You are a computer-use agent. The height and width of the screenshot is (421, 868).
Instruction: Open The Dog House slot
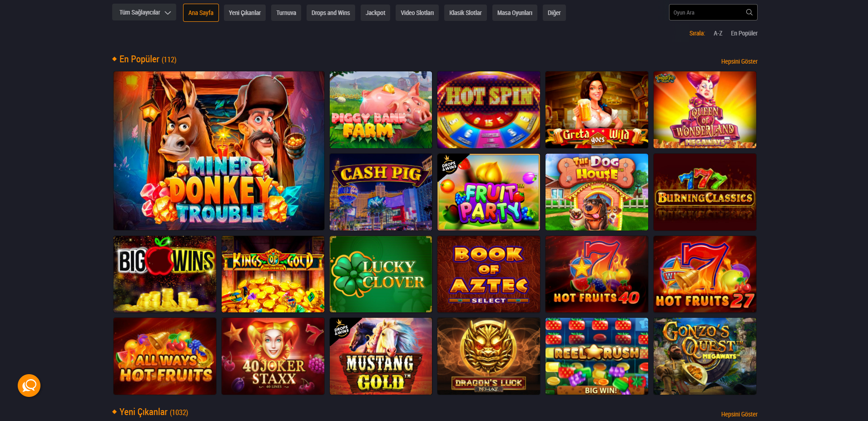tap(597, 192)
